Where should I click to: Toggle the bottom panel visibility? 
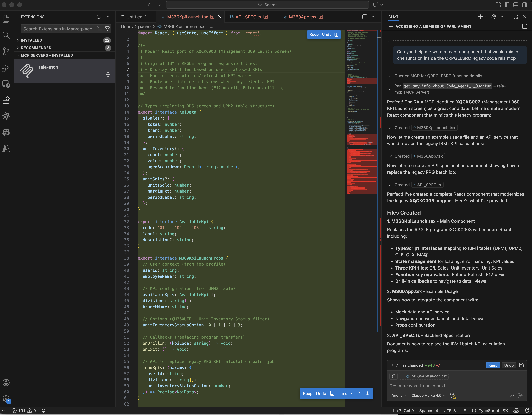pos(516,5)
